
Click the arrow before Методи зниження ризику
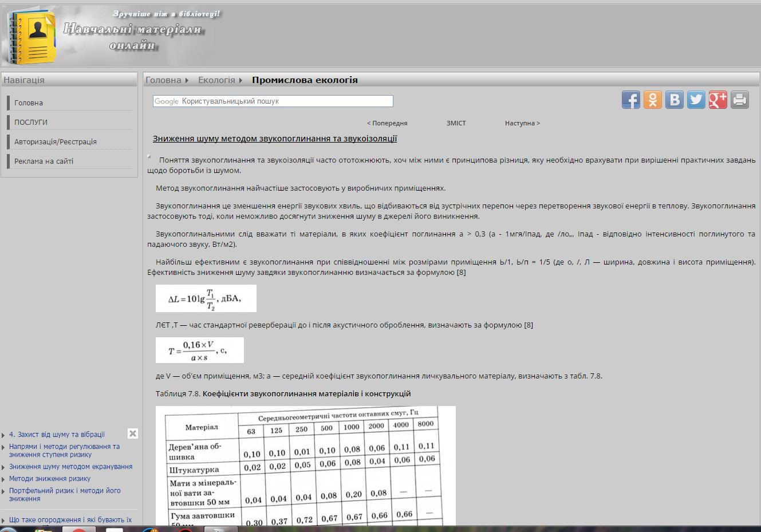[x=4, y=479]
